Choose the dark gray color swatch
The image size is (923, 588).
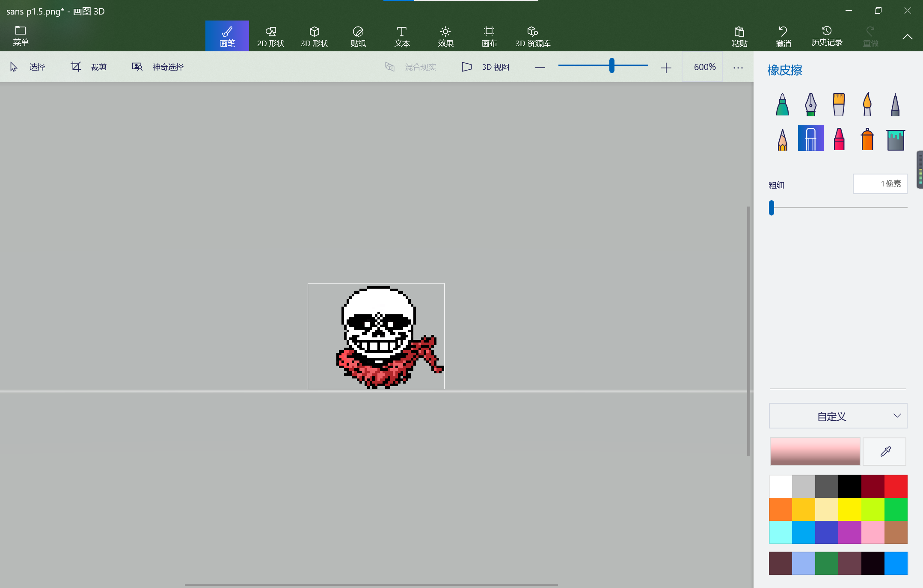[x=827, y=486]
